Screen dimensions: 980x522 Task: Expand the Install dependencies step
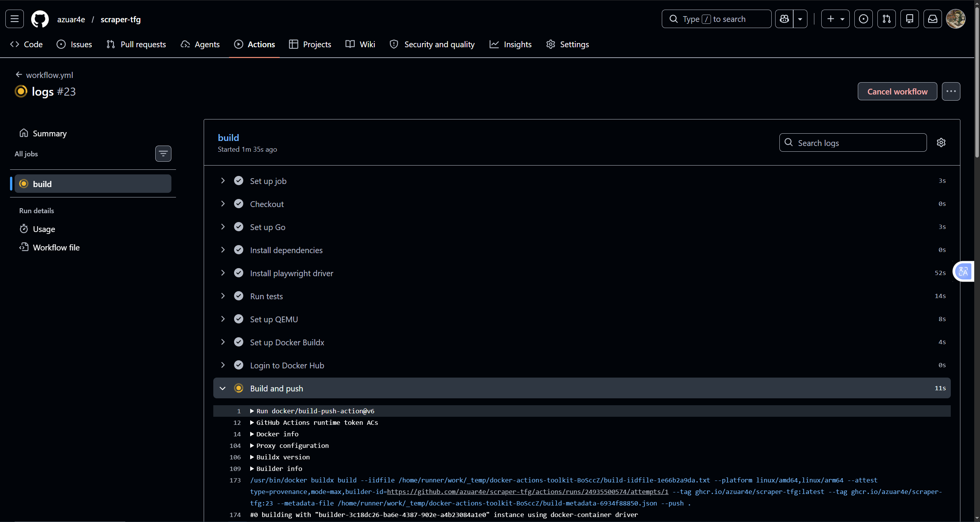coord(582,250)
